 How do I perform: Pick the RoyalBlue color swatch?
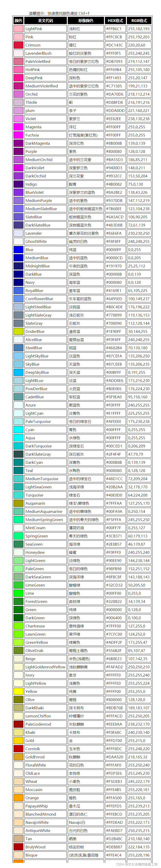(x=18, y=290)
